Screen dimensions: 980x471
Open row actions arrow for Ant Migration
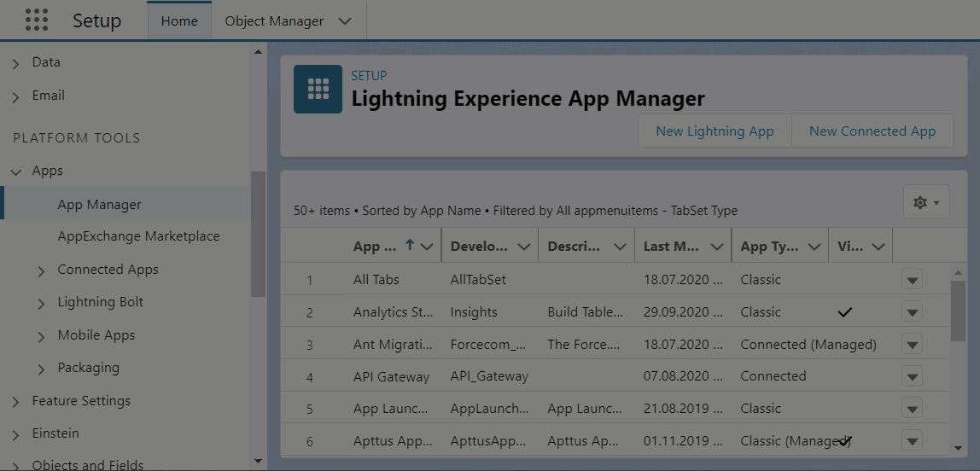(912, 345)
